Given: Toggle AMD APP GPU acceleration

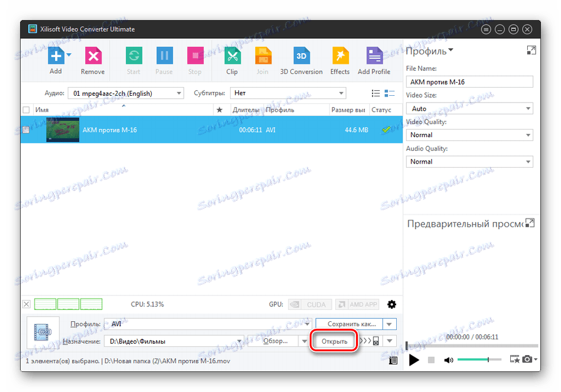Looking at the screenshot, I should 358,304.
